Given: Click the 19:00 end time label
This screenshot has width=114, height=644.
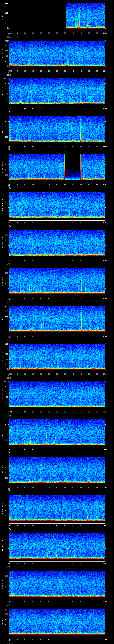Looking at the screenshot, I should coord(105,374).
